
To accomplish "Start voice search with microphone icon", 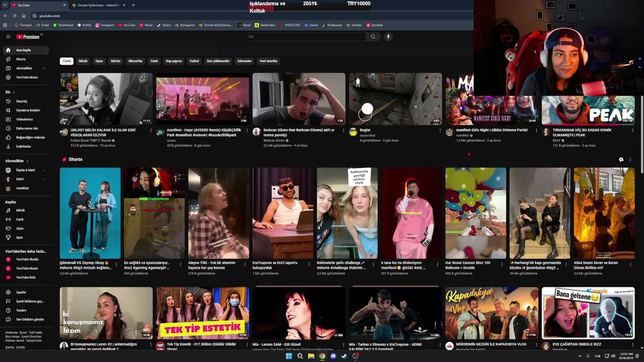I will point(388,37).
